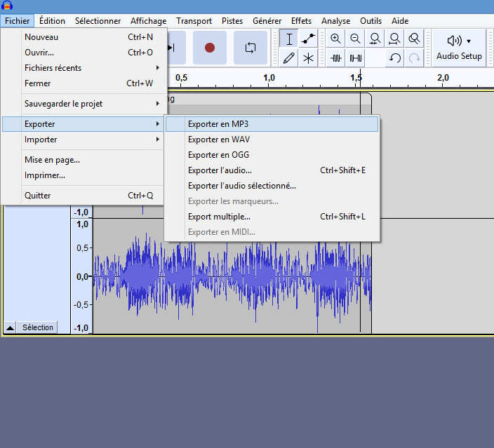Select the Envelope tool
Screen dimensions: 494x448
[308, 39]
